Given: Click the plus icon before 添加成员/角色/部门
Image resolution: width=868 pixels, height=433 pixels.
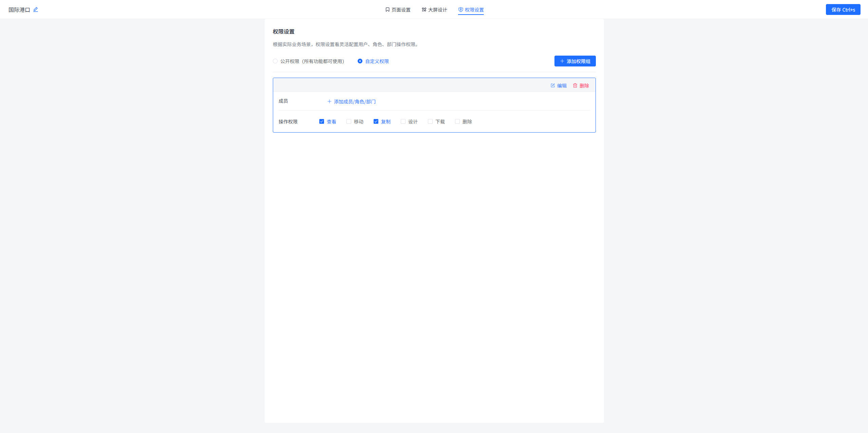Looking at the screenshot, I should tap(329, 101).
